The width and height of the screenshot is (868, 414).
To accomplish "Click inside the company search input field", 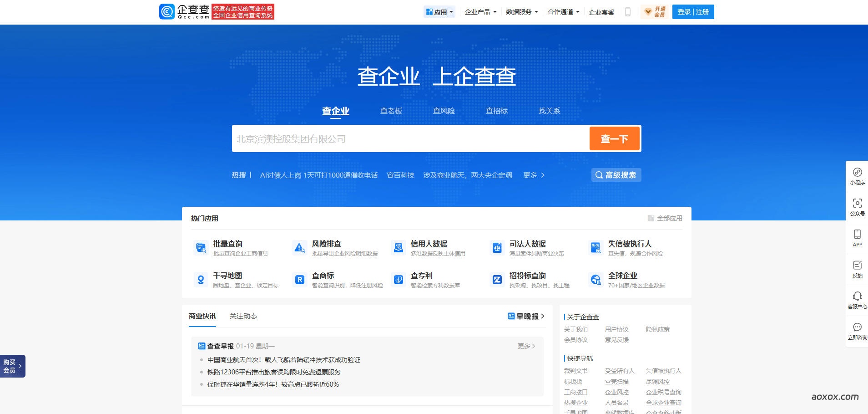I will (x=409, y=138).
